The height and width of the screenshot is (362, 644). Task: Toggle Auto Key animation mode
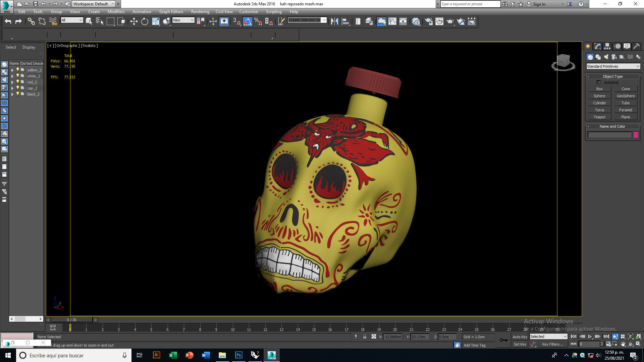tap(520, 337)
